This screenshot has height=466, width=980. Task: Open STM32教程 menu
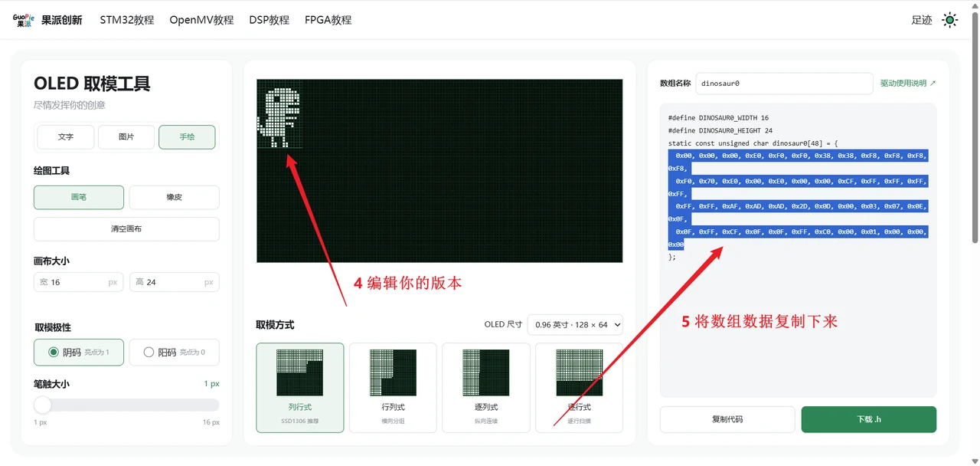click(x=127, y=20)
